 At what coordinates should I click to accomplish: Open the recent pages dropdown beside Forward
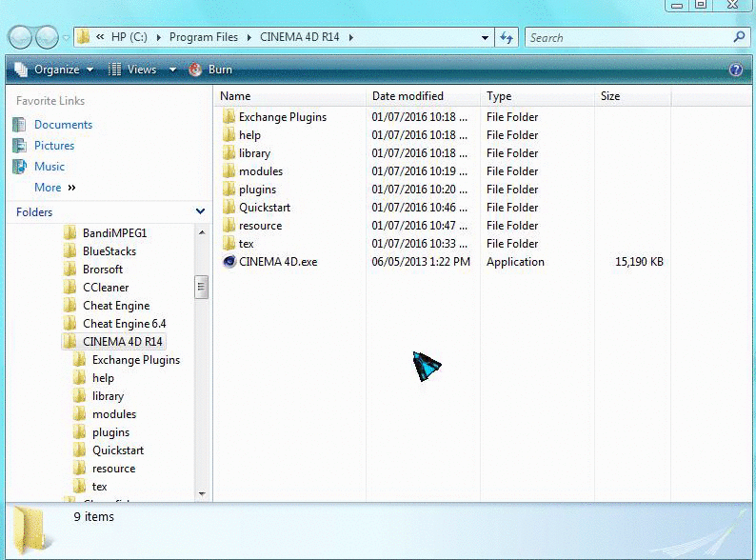pyautogui.click(x=66, y=38)
